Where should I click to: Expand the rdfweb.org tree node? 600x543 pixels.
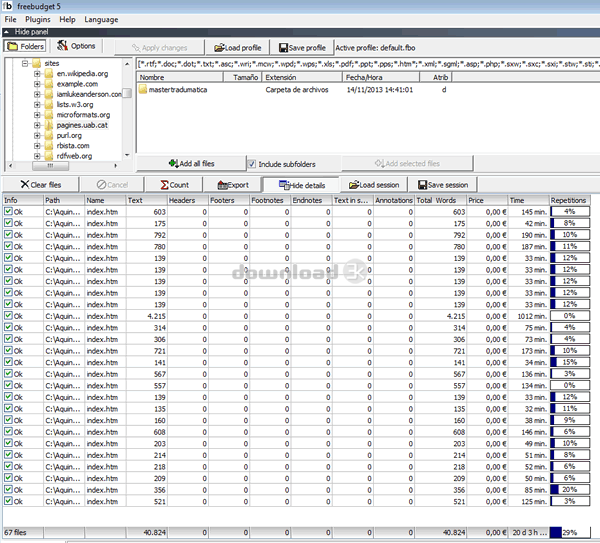point(37,156)
